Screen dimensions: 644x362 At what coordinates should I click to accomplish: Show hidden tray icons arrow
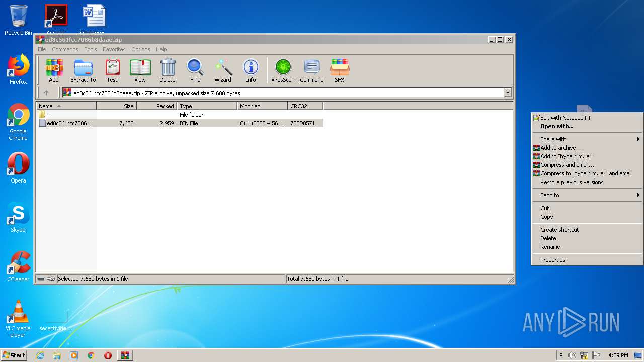561,355
